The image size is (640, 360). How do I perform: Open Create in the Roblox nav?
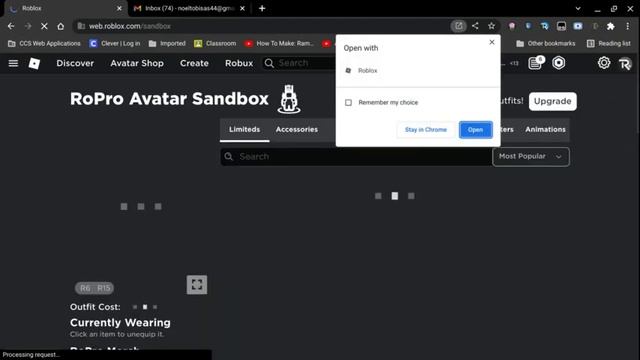[x=194, y=63]
